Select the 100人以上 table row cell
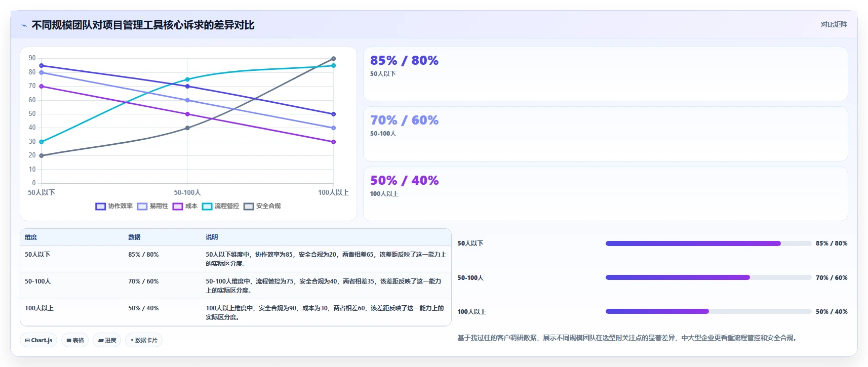The width and height of the screenshot is (868, 367). coord(39,308)
